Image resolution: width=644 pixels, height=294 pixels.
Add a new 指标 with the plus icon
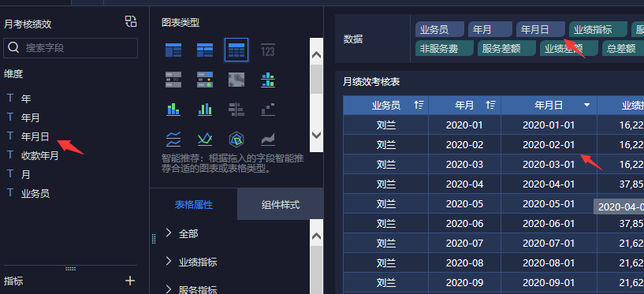pyautogui.click(x=130, y=281)
